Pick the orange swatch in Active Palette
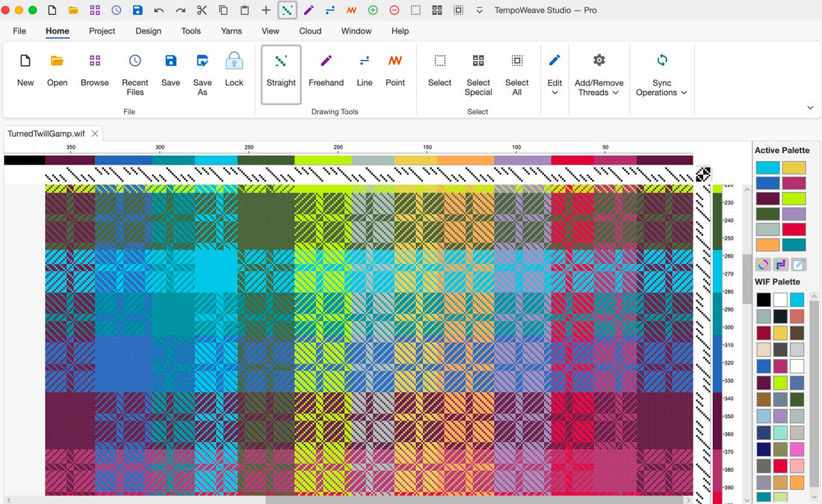Image resolution: width=822 pixels, height=504 pixels. point(767,245)
